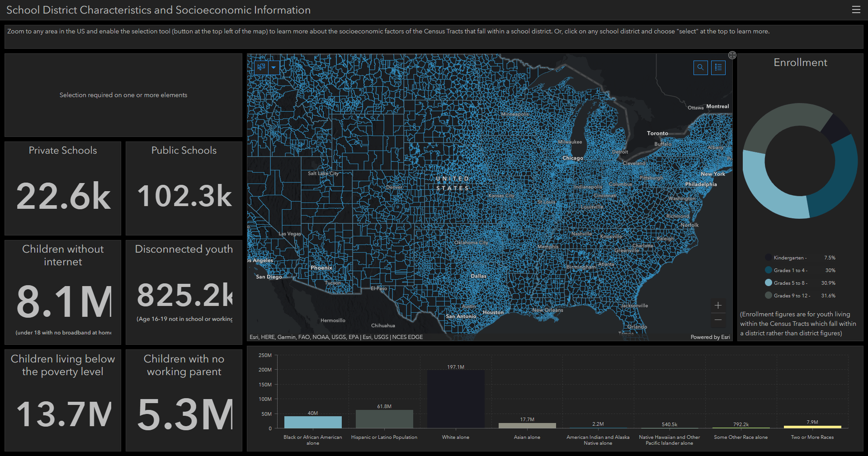Click the 7.9M bar value label

(812, 422)
